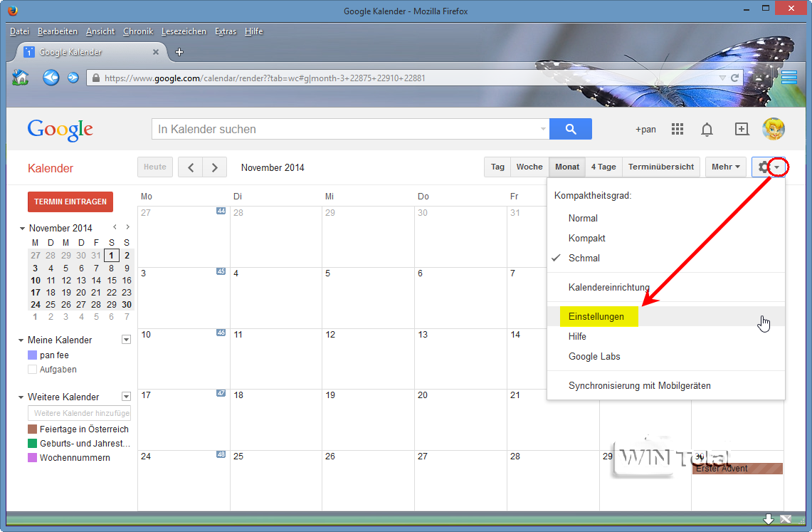Switch to Terminübersicht view
This screenshot has height=532, width=812.
click(661, 167)
